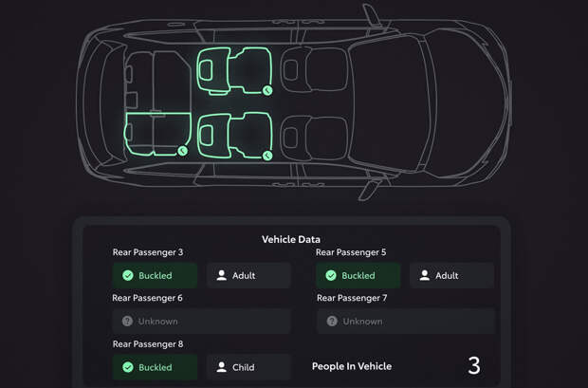Click the seatbelt badge on the upper middle-row seat
The height and width of the screenshot is (388, 588).
pyautogui.click(x=267, y=90)
